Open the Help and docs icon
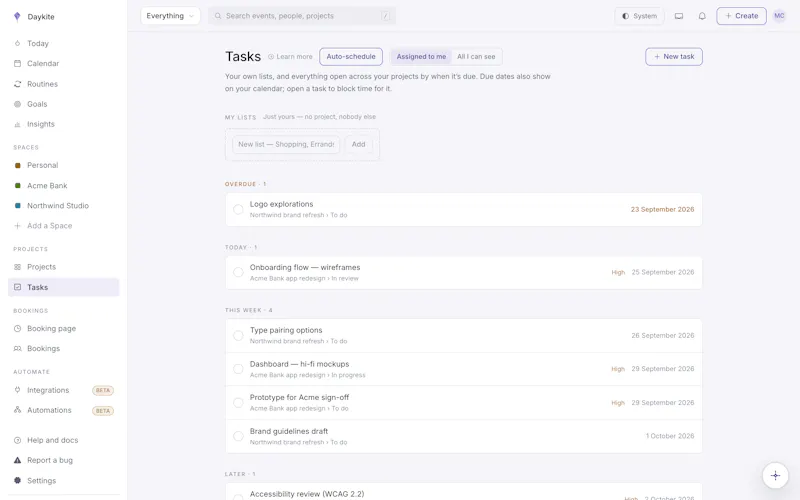This screenshot has height=500, width=800. click(x=17, y=440)
